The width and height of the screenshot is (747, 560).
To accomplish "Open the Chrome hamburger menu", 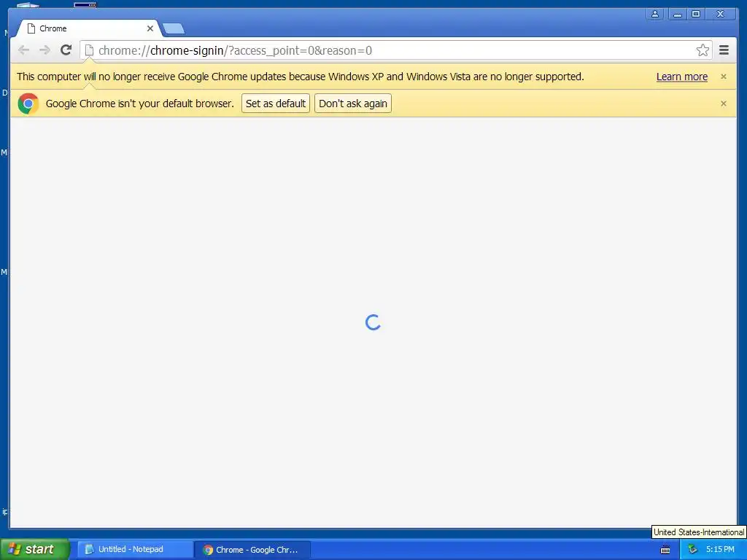I will pos(724,50).
